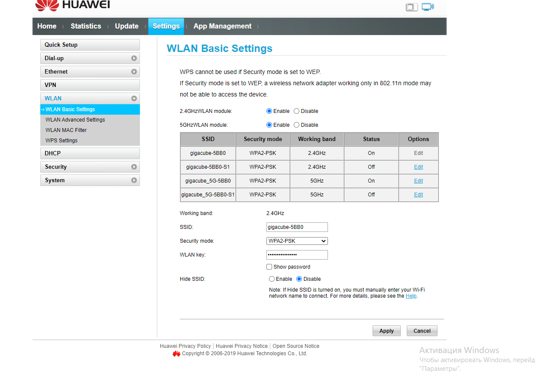The height and width of the screenshot is (392, 535).
Task: Select Disable for 5GHz WLAN module
Action: [297, 125]
